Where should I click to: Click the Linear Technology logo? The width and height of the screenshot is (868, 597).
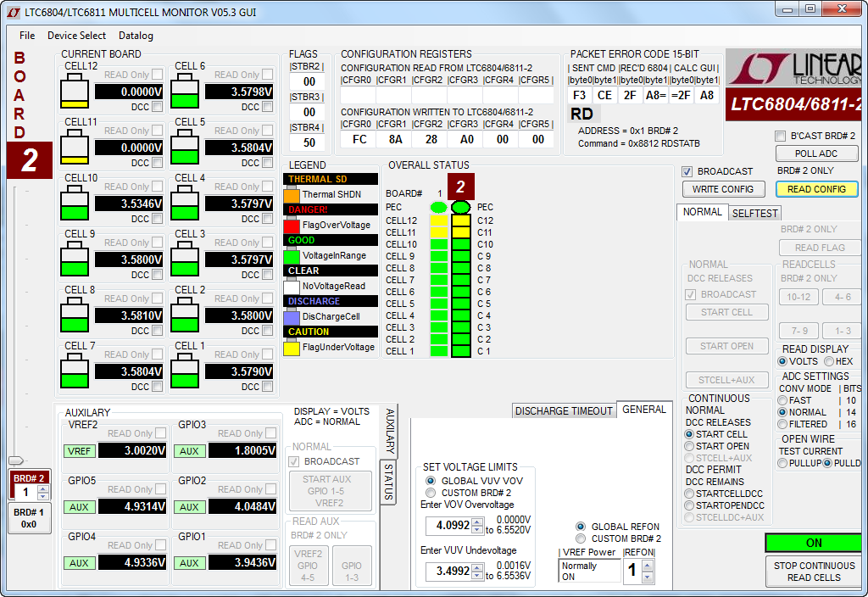[x=793, y=68]
